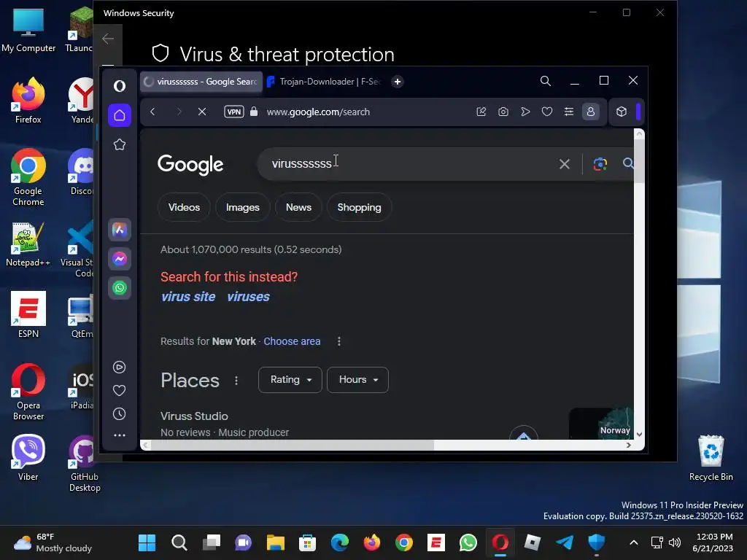747x560 pixels.
Task: Search by image with Google Lens icon
Action: pyautogui.click(x=600, y=164)
